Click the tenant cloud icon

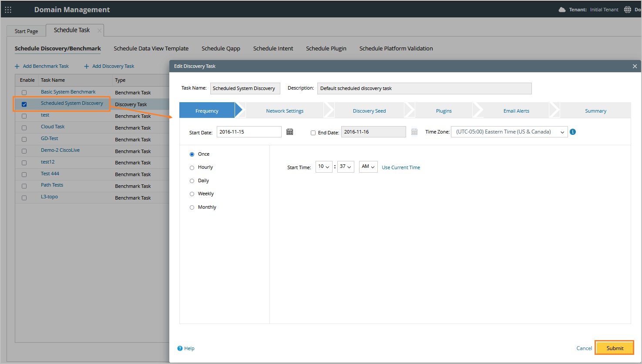562,10
